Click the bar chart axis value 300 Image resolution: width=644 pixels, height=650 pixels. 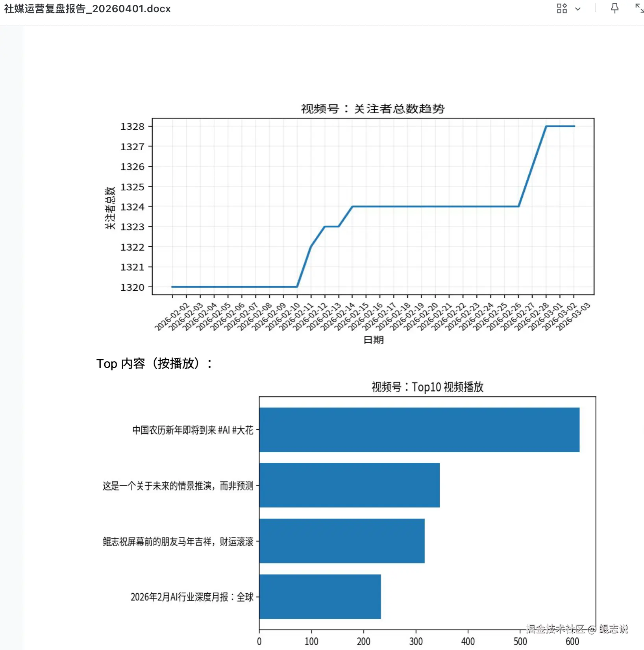(416, 641)
